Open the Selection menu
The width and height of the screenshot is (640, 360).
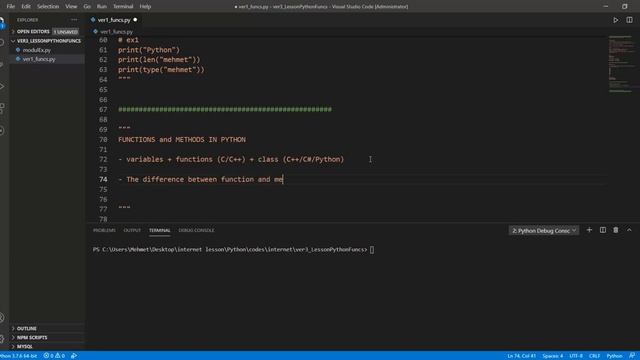(x=48, y=7)
